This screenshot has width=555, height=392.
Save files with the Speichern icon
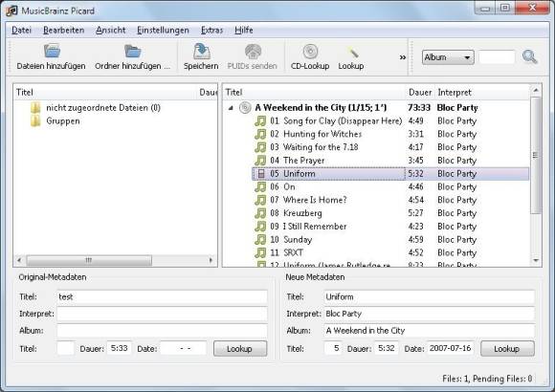pos(202,52)
